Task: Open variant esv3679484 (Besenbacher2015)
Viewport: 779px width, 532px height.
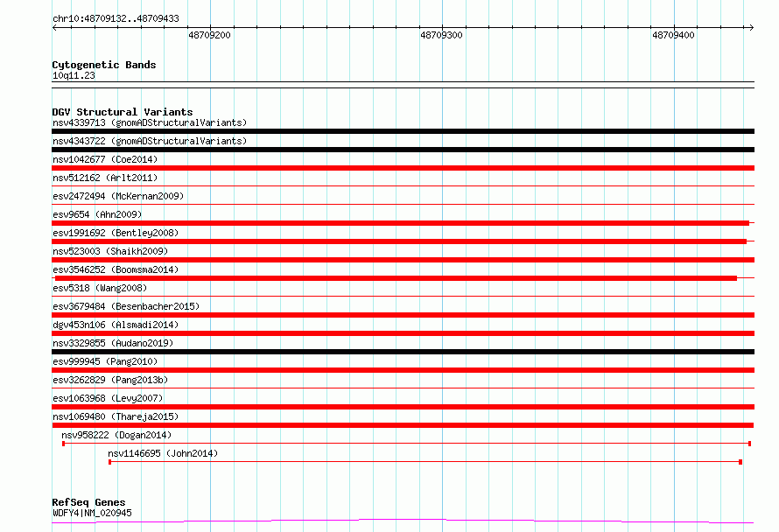Action: (x=126, y=306)
